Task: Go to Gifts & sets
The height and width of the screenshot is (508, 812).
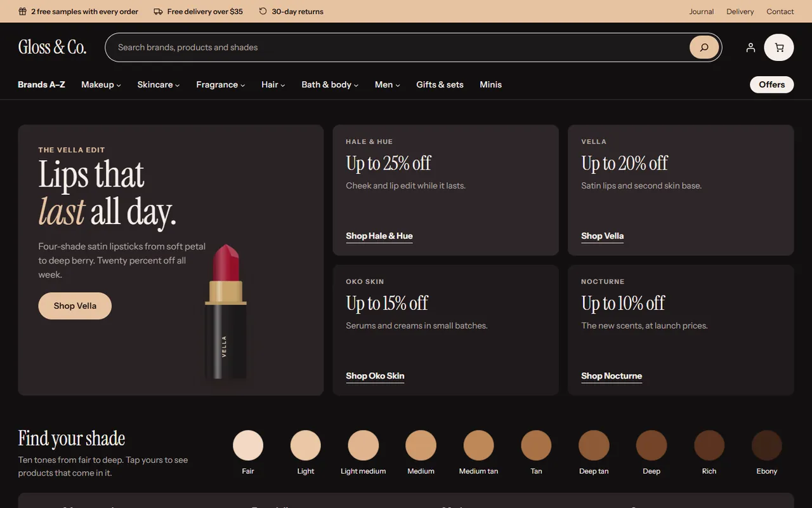Action: tap(440, 84)
